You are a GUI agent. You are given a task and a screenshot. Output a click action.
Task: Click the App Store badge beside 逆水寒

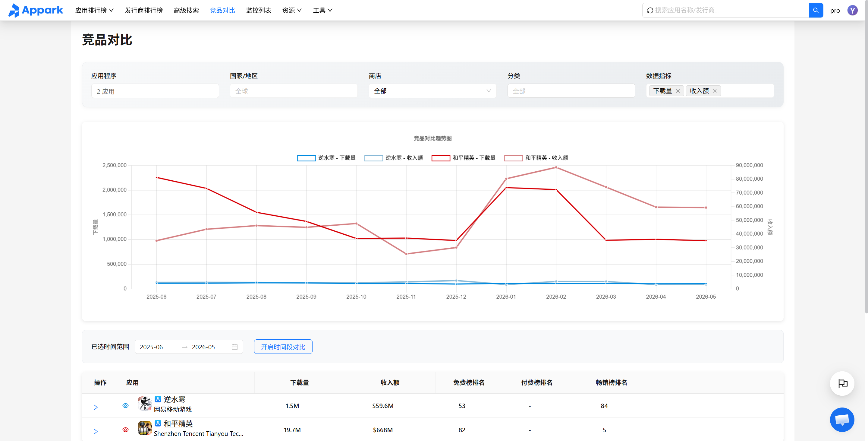(158, 399)
